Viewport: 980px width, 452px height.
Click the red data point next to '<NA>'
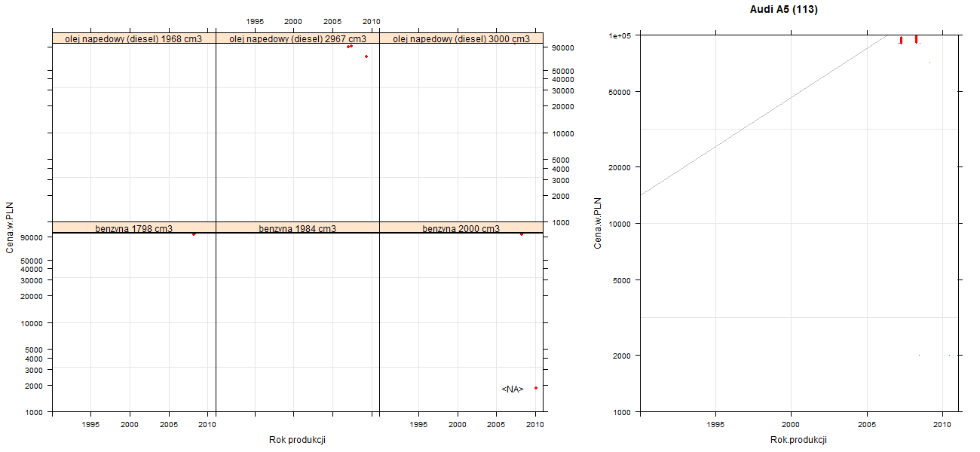pos(536,388)
